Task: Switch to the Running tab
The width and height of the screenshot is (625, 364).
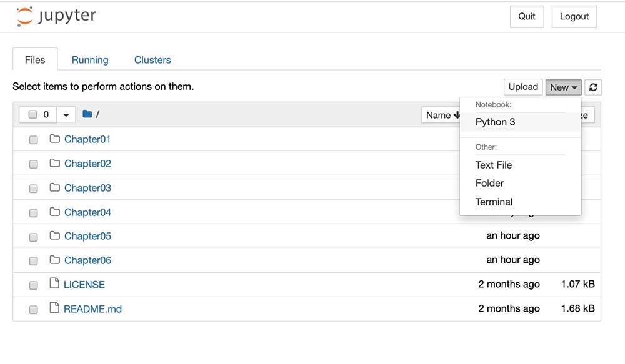Action: (x=90, y=60)
